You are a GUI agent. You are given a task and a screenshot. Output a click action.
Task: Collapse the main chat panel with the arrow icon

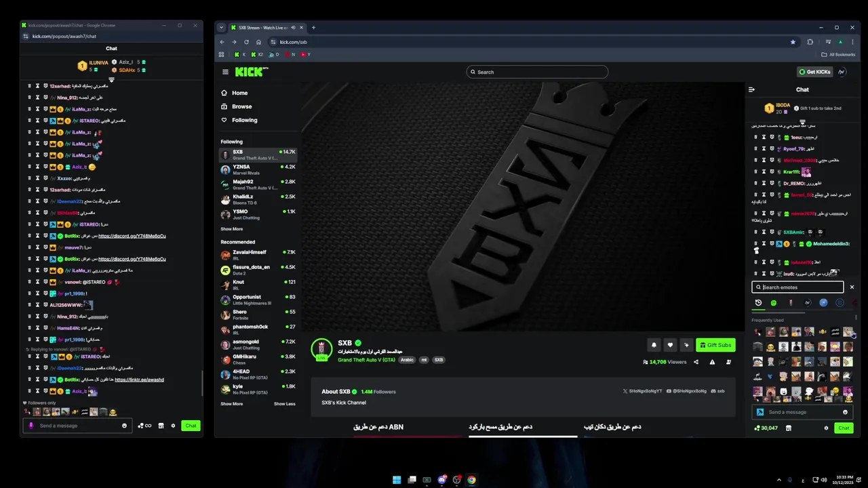coord(751,89)
